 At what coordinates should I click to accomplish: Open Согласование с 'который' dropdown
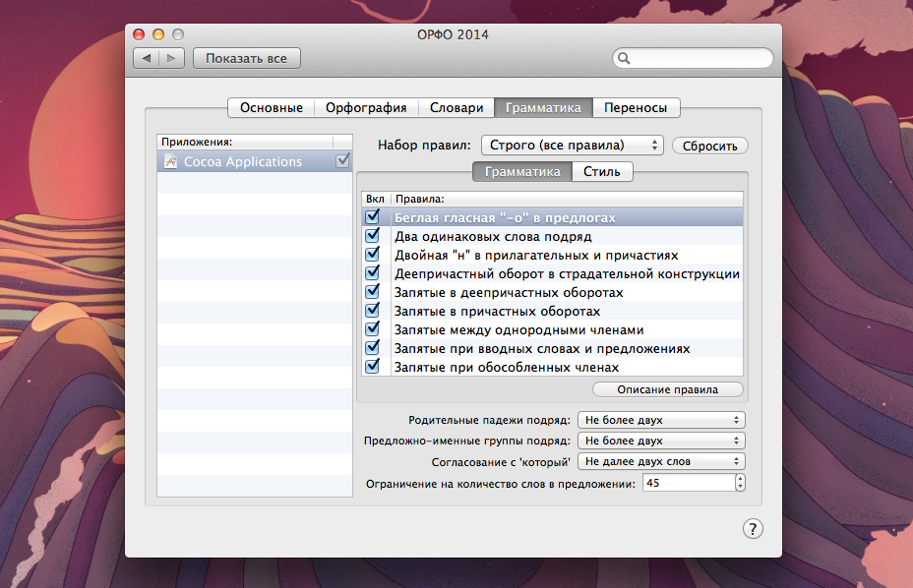point(661,462)
